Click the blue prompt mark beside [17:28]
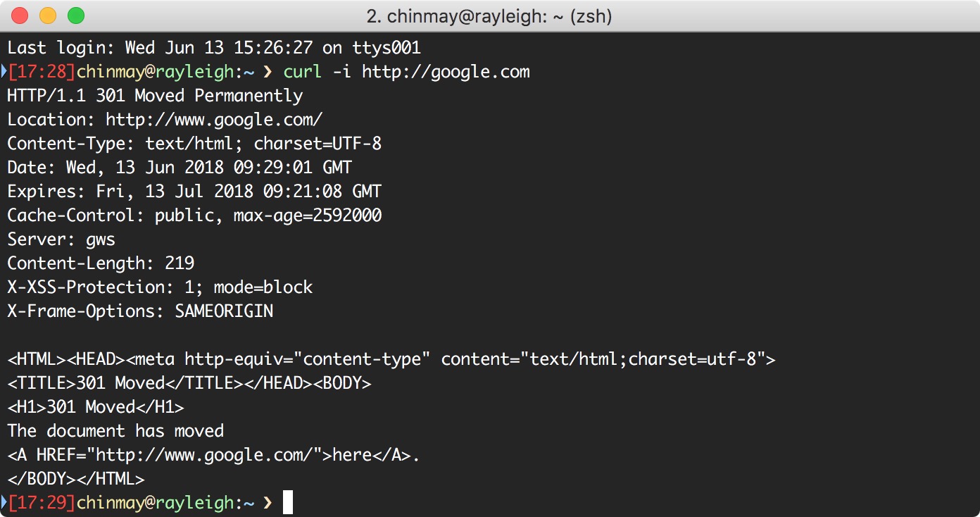The height and width of the screenshot is (517, 980). tap(4, 71)
